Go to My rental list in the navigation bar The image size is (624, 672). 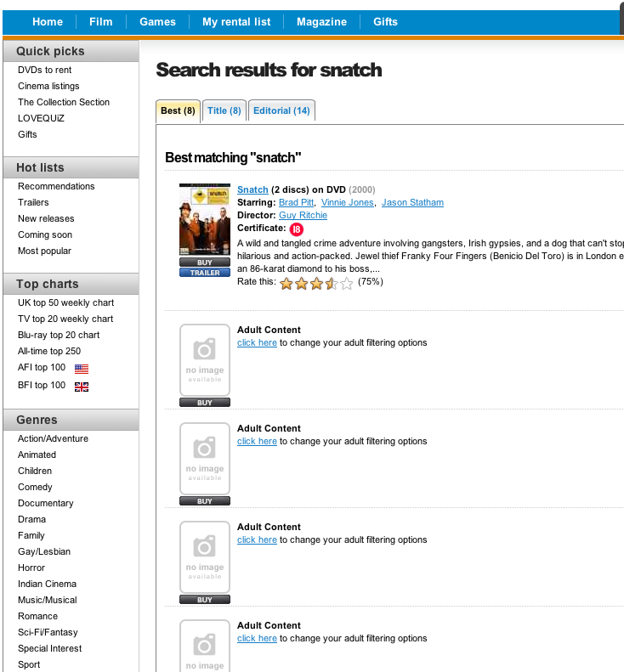(235, 22)
